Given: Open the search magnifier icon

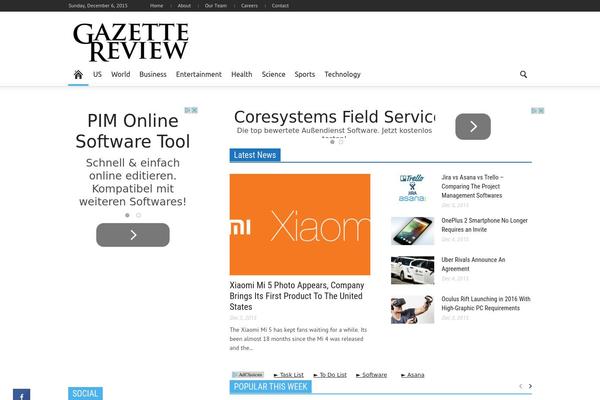Looking at the screenshot, I should [523, 74].
